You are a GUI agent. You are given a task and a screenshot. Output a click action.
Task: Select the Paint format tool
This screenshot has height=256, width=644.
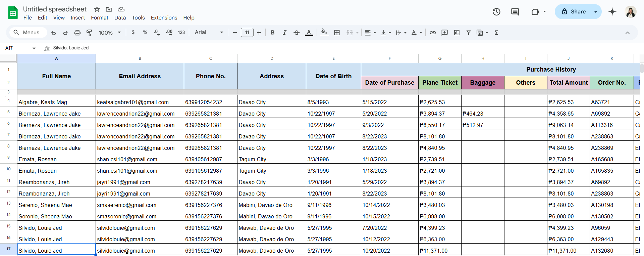coord(89,33)
